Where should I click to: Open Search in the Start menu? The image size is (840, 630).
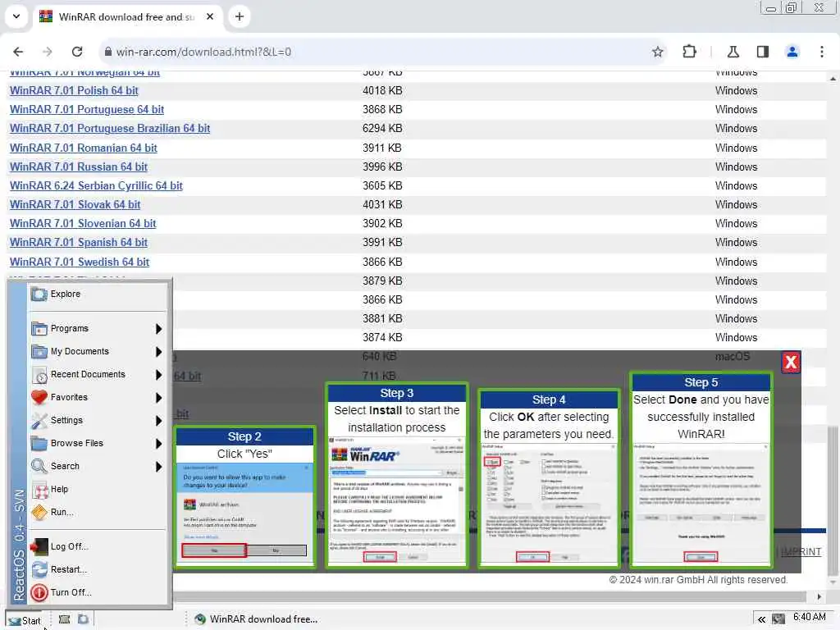98,467
